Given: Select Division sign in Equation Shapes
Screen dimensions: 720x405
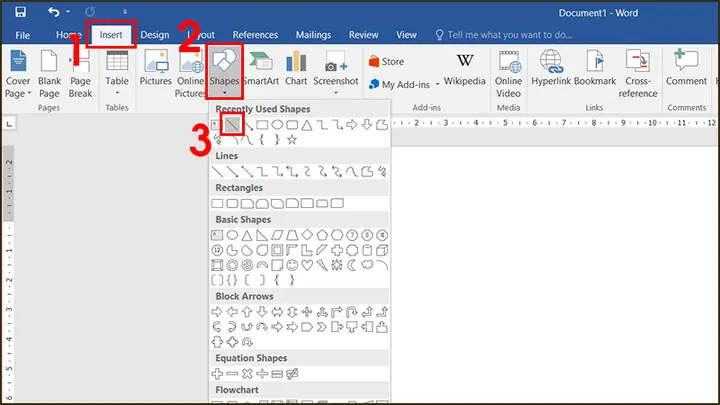Looking at the screenshot, I should pos(262,374).
